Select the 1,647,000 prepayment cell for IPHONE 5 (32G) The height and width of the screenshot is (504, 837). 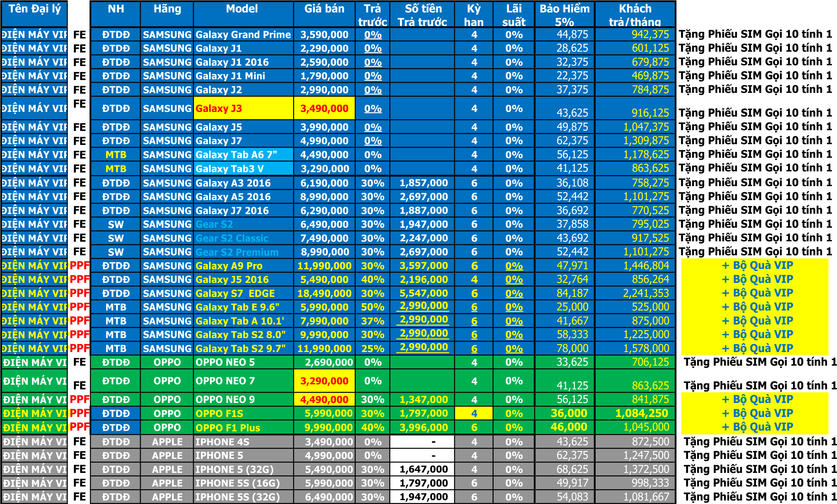[x=422, y=469]
